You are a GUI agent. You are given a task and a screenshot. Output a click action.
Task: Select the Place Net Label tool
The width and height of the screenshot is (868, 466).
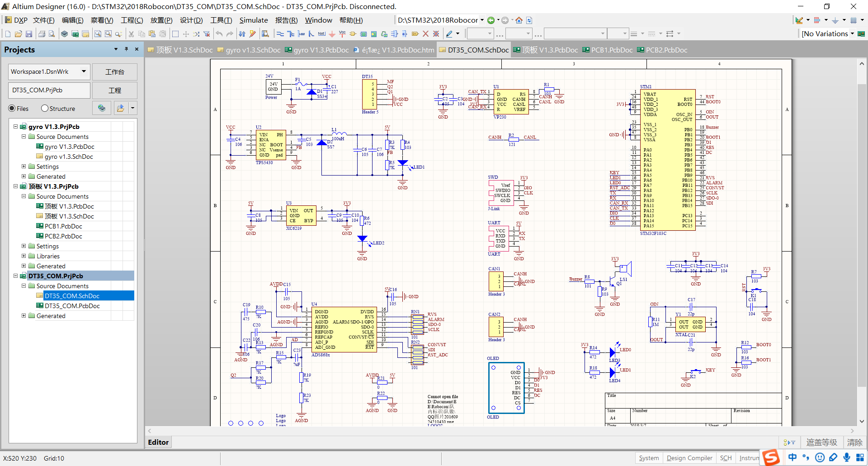321,34
